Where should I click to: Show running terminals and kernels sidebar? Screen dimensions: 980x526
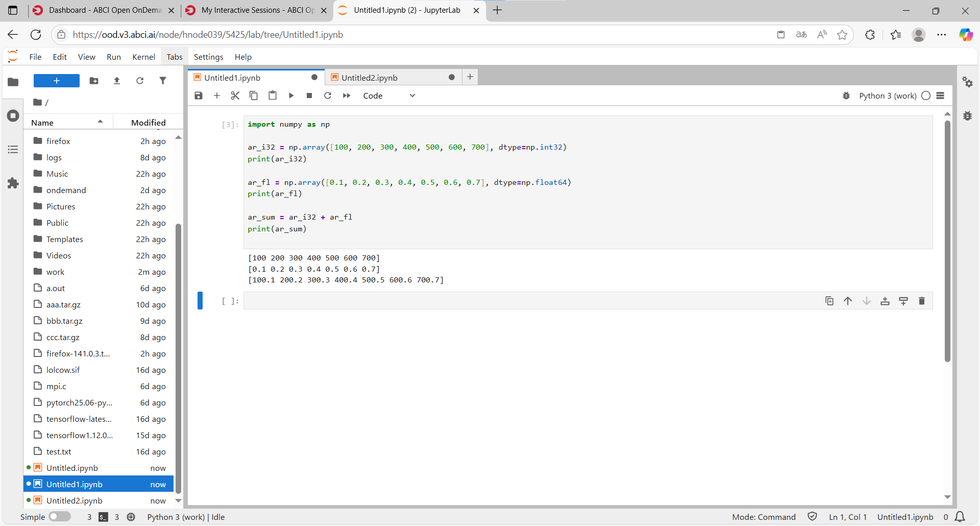(13, 115)
